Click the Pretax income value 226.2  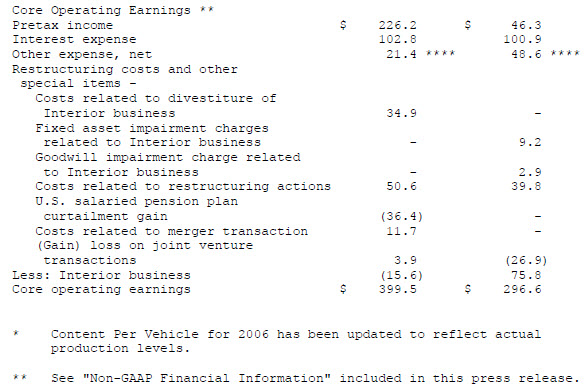397,25
